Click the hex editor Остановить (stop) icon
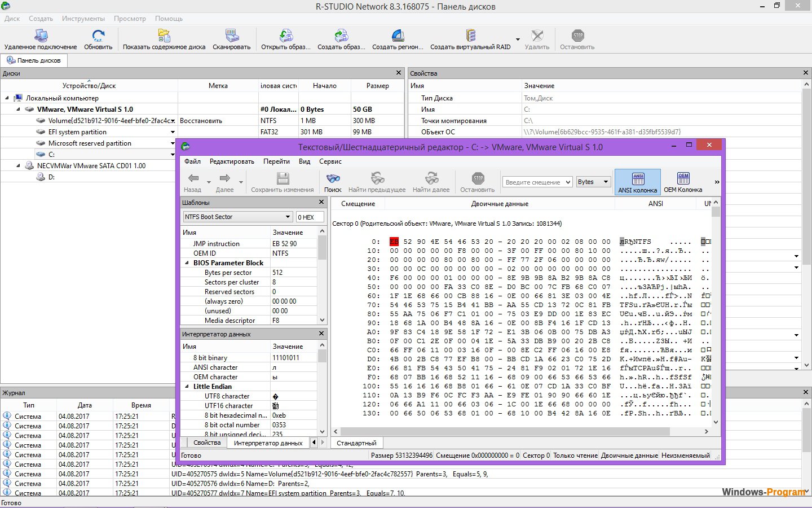Screen dimensions: 812x508 click(478, 182)
